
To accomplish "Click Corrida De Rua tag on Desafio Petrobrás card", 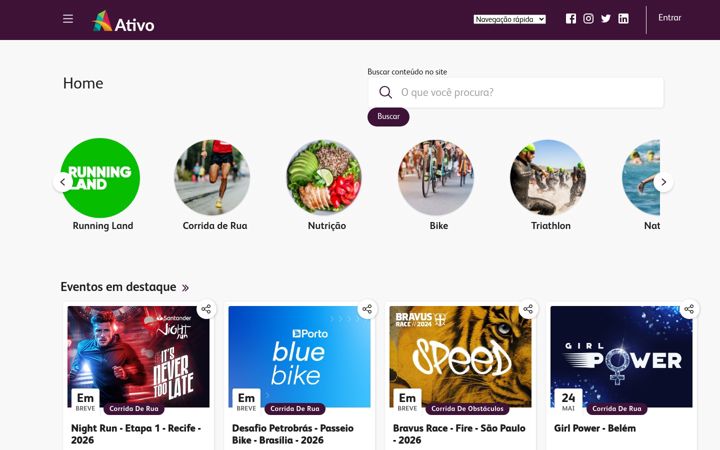I will pos(295,409).
